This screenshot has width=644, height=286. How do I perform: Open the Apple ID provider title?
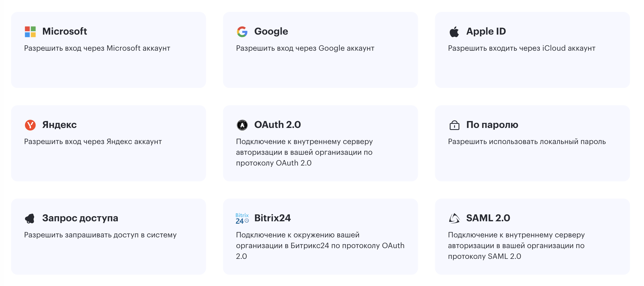[x=486, y=31]
